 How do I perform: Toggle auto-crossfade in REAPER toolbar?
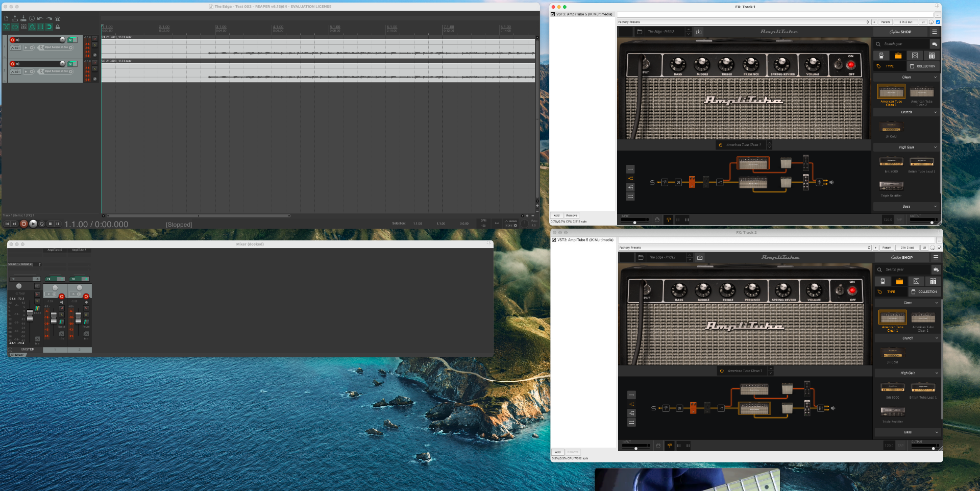(6, 27)
